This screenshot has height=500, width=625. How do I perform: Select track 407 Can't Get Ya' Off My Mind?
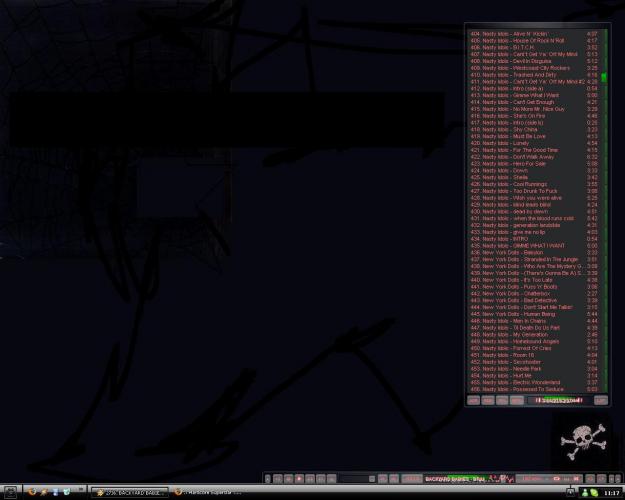point(533,54)
